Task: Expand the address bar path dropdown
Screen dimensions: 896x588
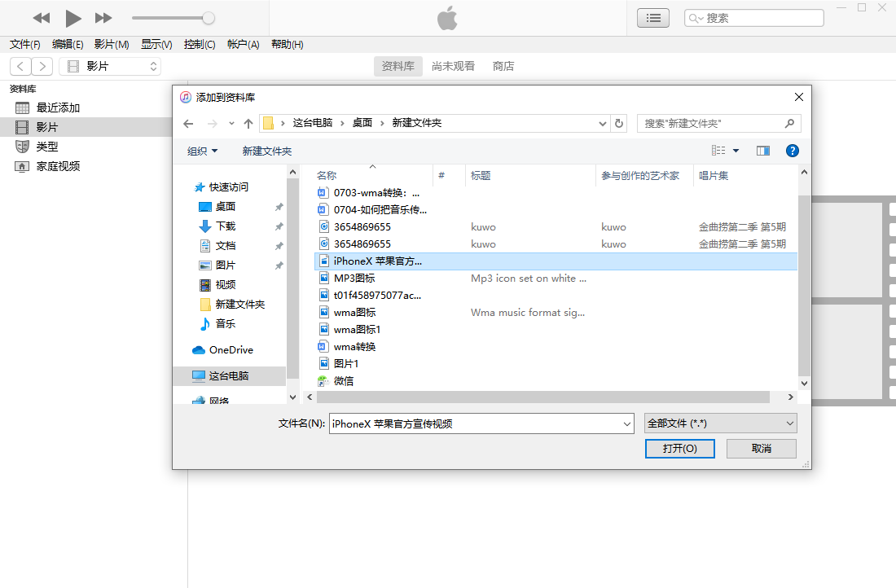Action: pyautogui.click(x=602, y=124)
